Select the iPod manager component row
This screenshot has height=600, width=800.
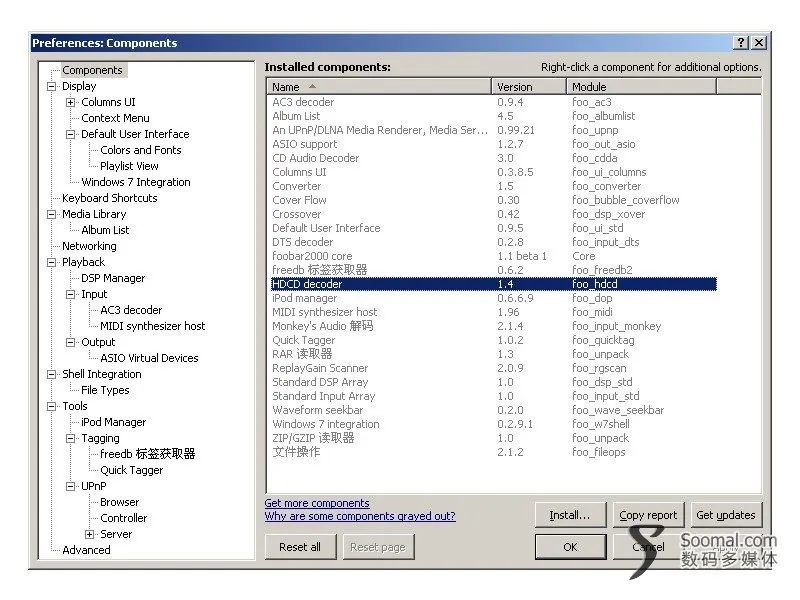click(x=493, y=298)
